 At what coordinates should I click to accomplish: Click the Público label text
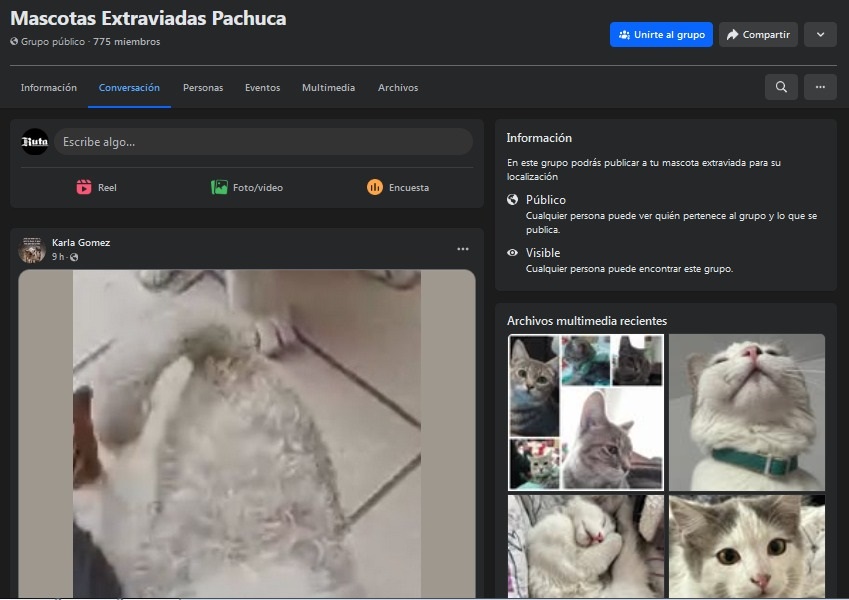546,200
